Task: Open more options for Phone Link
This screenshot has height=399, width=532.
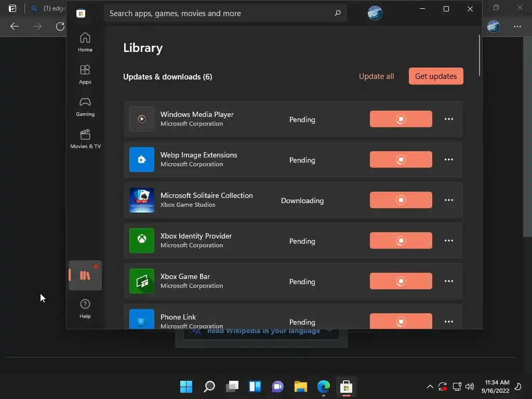Action: (x=448, y=321)
